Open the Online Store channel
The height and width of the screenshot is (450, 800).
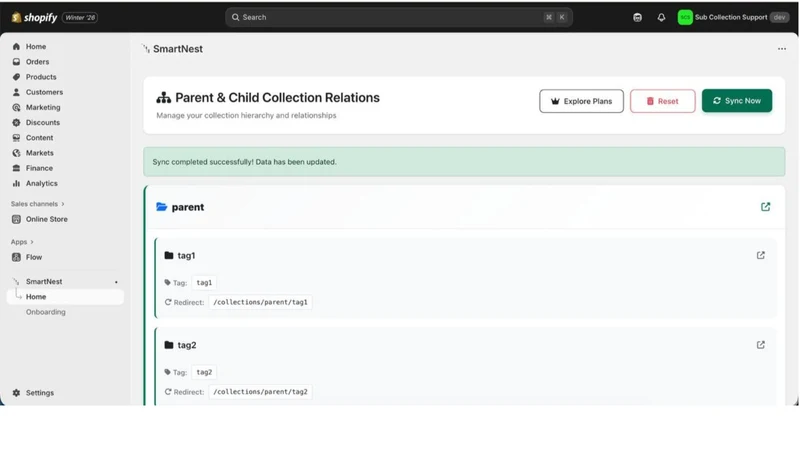[46, 219]
